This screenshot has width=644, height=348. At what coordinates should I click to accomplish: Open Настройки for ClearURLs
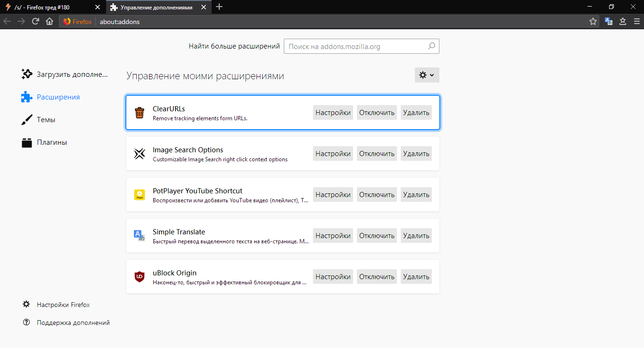(333, 113)
